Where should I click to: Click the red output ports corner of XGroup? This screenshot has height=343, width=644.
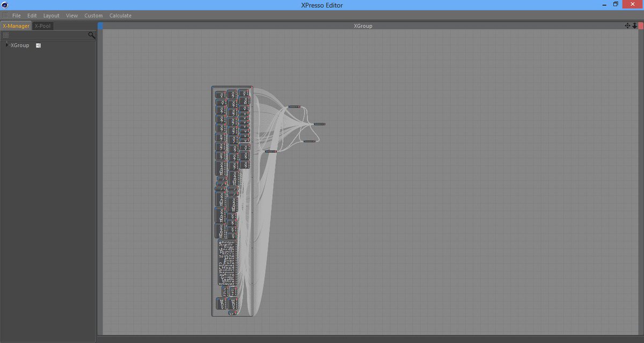[641, 26]
